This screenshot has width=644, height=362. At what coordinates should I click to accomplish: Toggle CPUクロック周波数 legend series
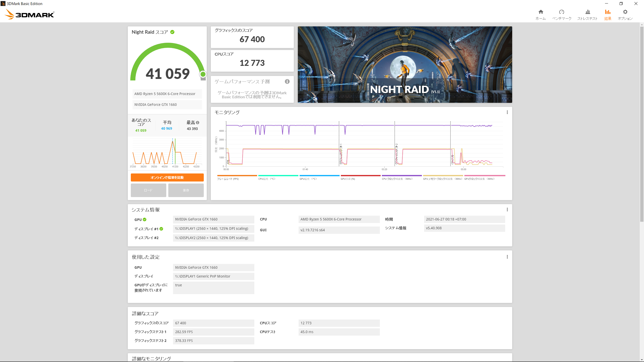pos(402,178)
